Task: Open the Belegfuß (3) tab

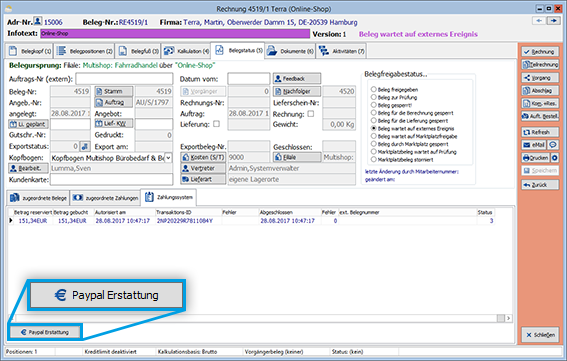Action: click(x=138, y=51)
